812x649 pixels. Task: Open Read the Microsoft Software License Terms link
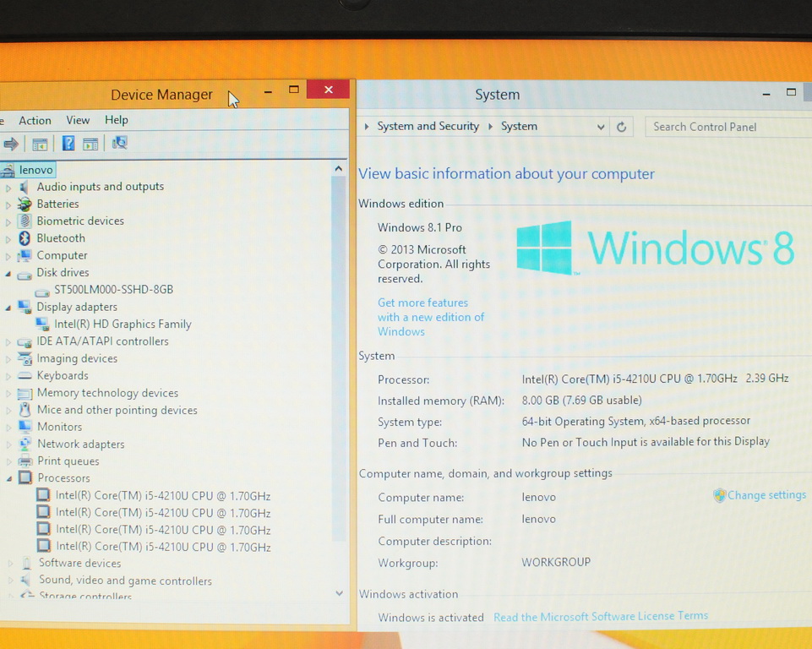click(x=601, y=616)
